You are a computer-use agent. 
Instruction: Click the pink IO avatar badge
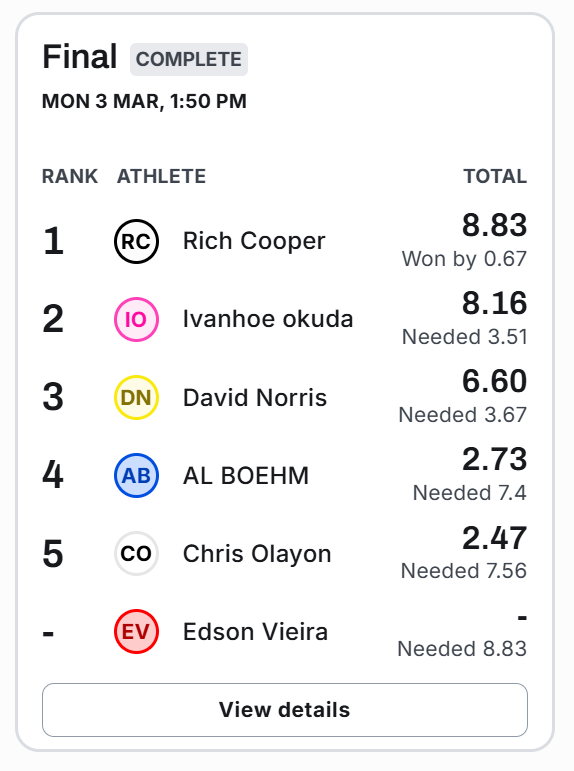136,320
